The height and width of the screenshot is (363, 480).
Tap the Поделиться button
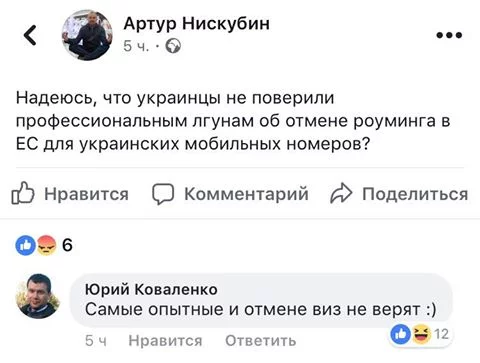399,193
